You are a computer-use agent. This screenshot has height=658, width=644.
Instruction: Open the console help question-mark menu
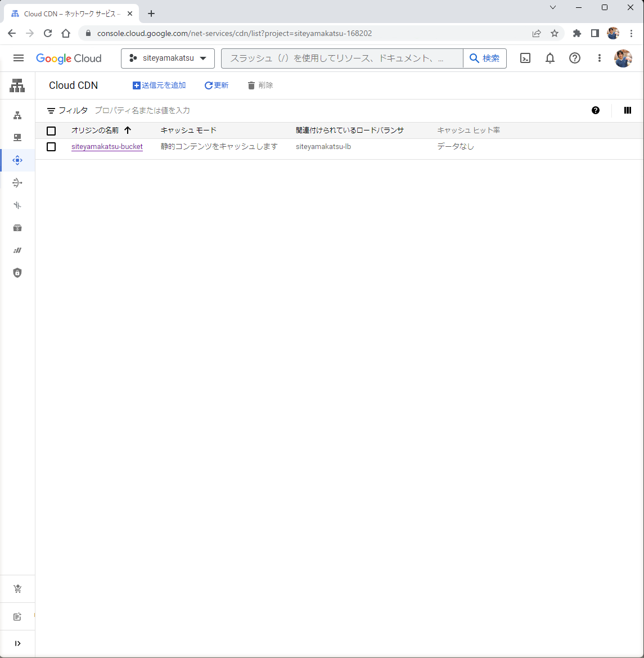(575, 58)
